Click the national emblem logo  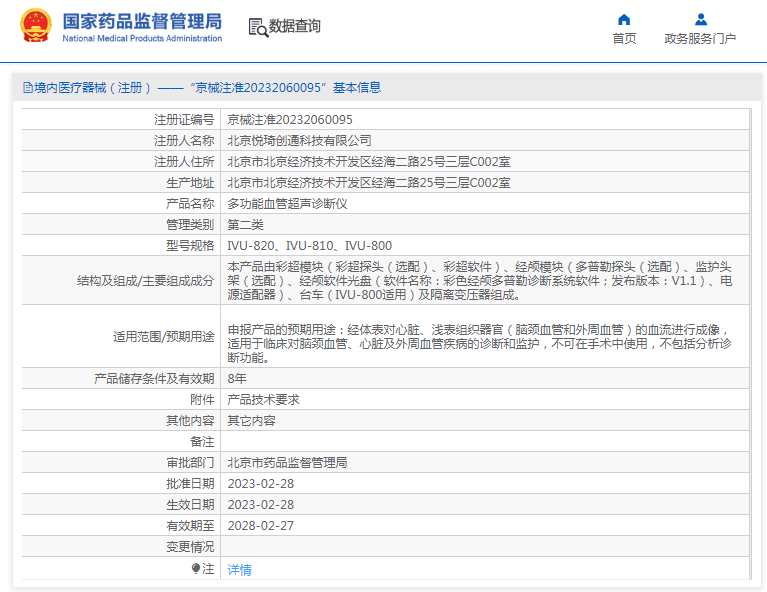coord(36,25)
